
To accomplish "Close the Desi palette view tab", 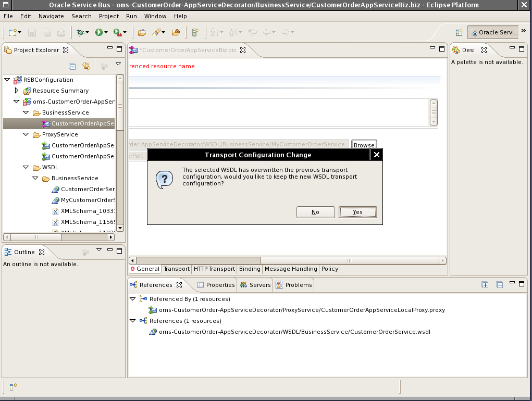I will [x=484, y=50].
